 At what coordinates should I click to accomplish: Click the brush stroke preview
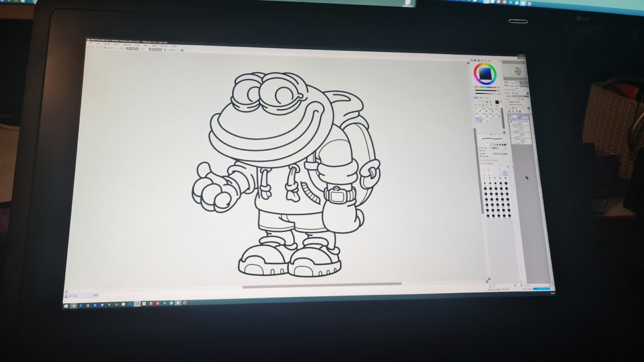(x=492, y=138)
